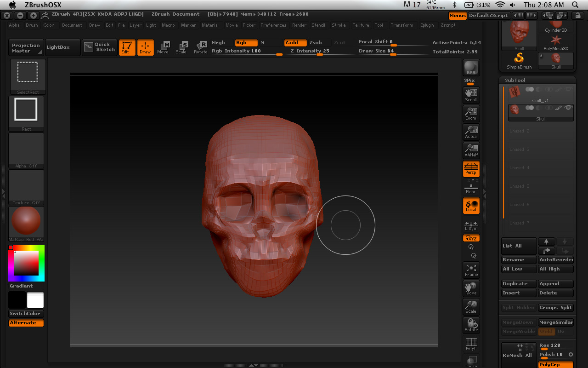Click the All High button
The image size is (588, 368).
pyautogui.click(x=555, y=269)
